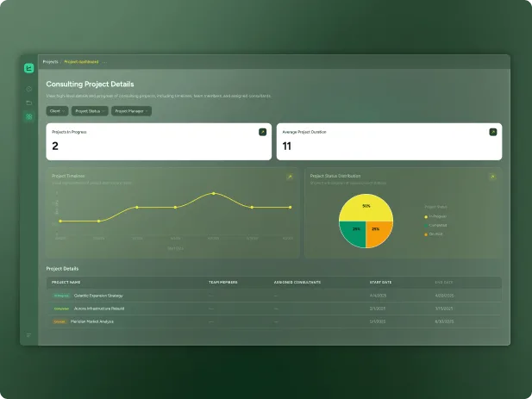Sort by End Date column header

click(444, 282)
